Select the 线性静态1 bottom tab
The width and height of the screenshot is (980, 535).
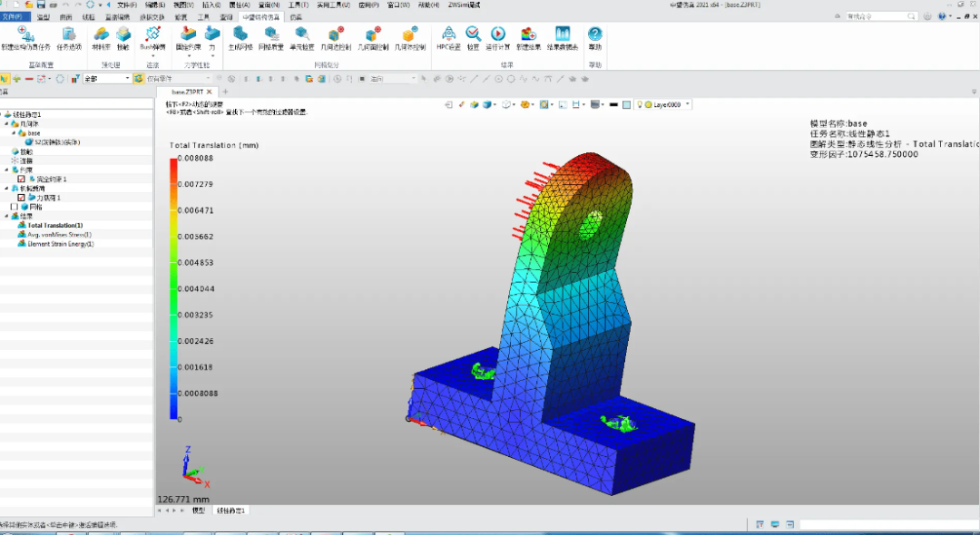click(230, 511)
